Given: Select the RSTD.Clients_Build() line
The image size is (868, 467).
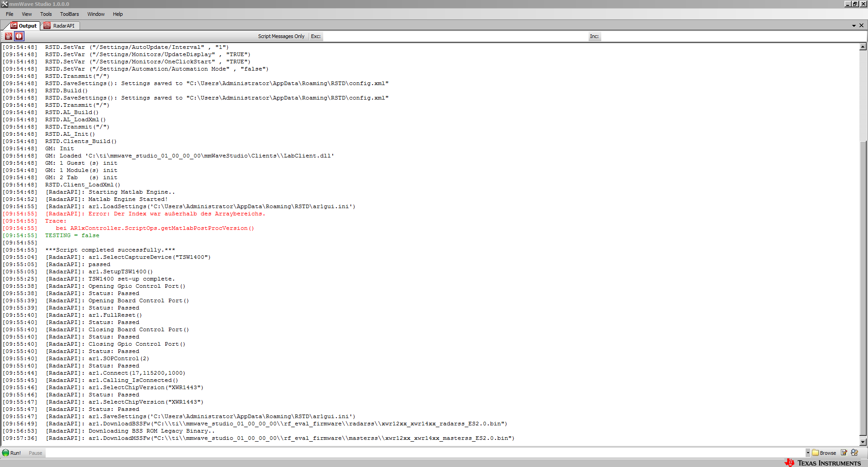Looking at the screenshot, I should 60,141.
